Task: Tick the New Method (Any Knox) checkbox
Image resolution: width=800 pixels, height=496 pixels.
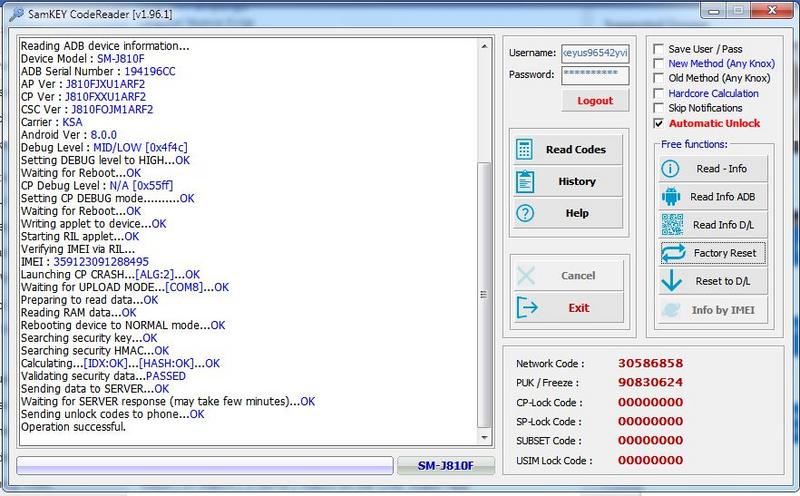Action: pyautogui.click(x=659, y=64)
